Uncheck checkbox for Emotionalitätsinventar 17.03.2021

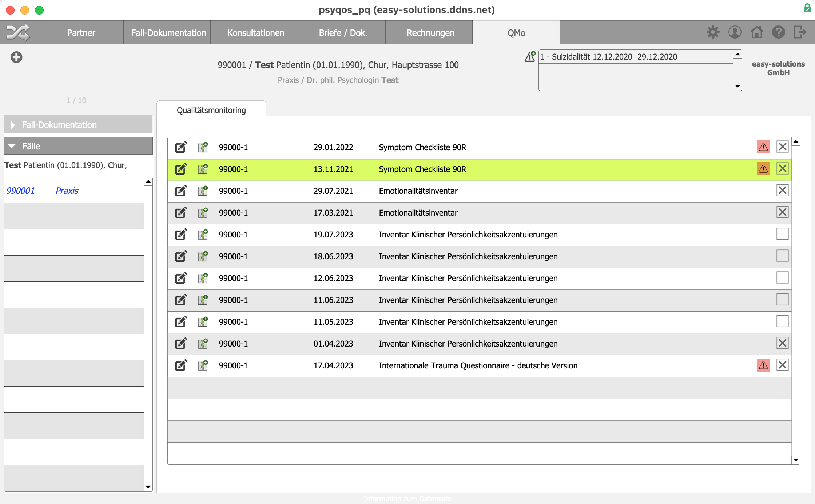point(782,212)
